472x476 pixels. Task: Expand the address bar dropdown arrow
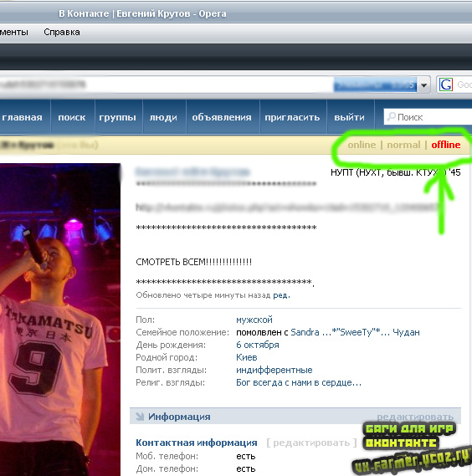(424, 85)
